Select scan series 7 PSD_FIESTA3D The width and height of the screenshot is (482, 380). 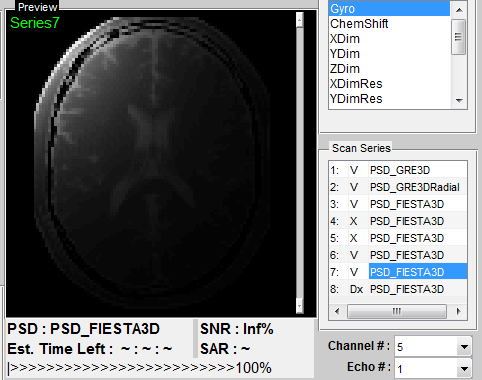coord(398,272)
